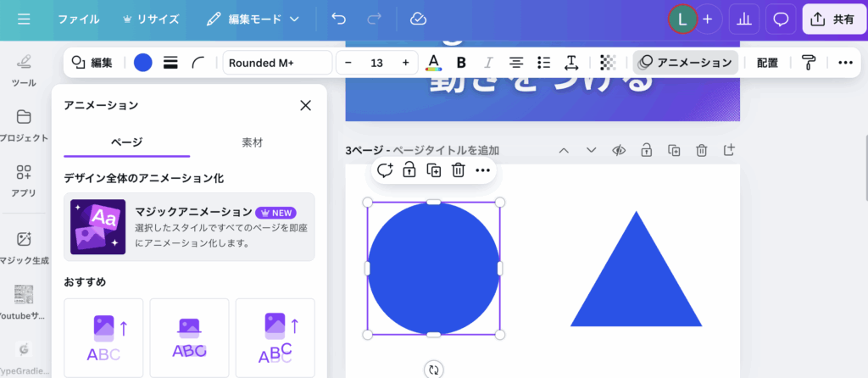Image resolution: width=868 pixels, height=378 pixels.
Task: Click the 共有 share button
Action: coord(833,19)
